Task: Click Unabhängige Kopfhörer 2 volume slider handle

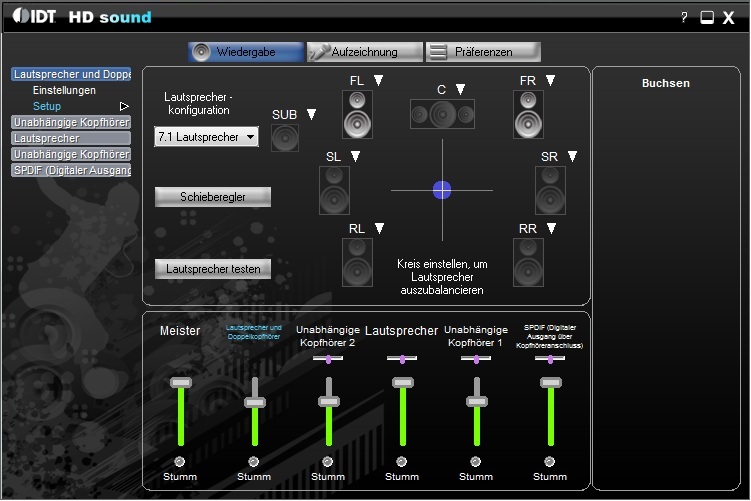Action: pos(329,401)
